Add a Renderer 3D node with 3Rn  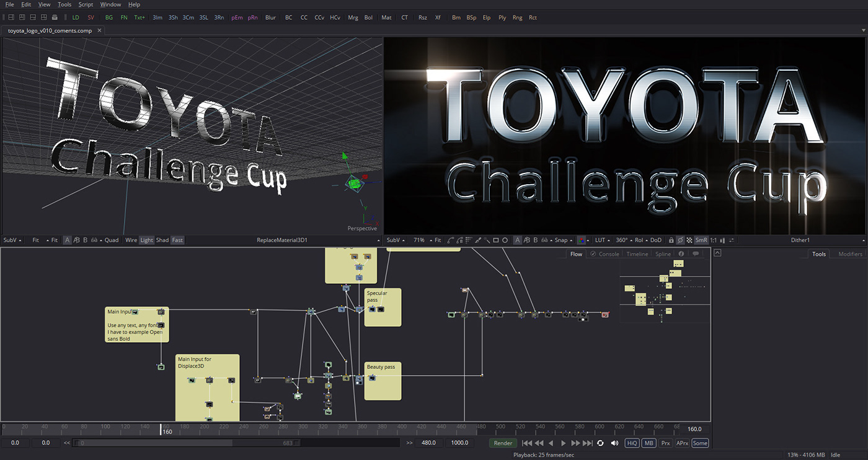[219, 17]
